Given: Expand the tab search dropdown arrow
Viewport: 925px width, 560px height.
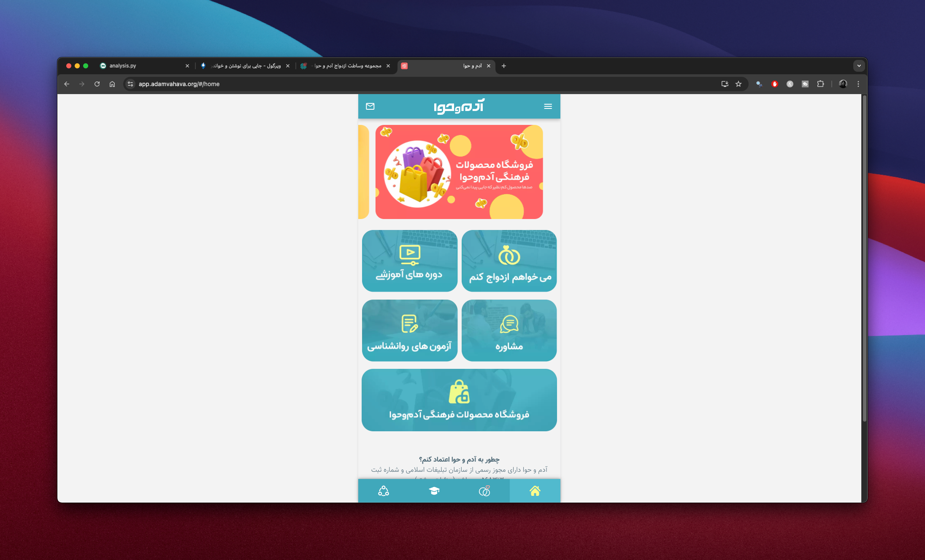Looking at the screenshot, I should [x=859, y=66].
